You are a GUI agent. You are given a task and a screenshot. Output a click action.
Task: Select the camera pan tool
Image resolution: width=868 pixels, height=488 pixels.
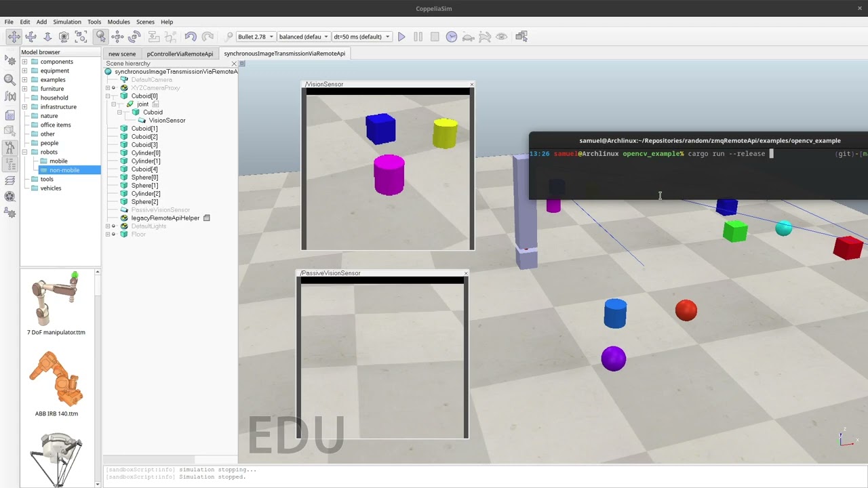[14, 37]
